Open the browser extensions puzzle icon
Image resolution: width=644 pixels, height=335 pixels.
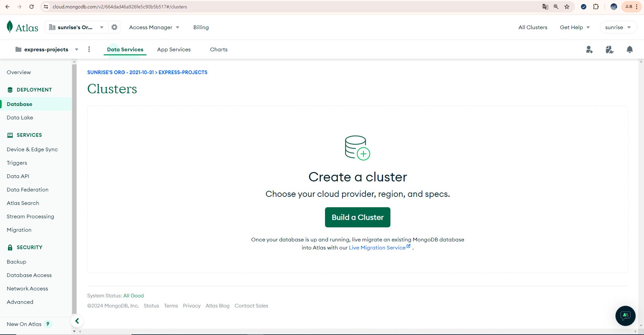coord(596,7)
